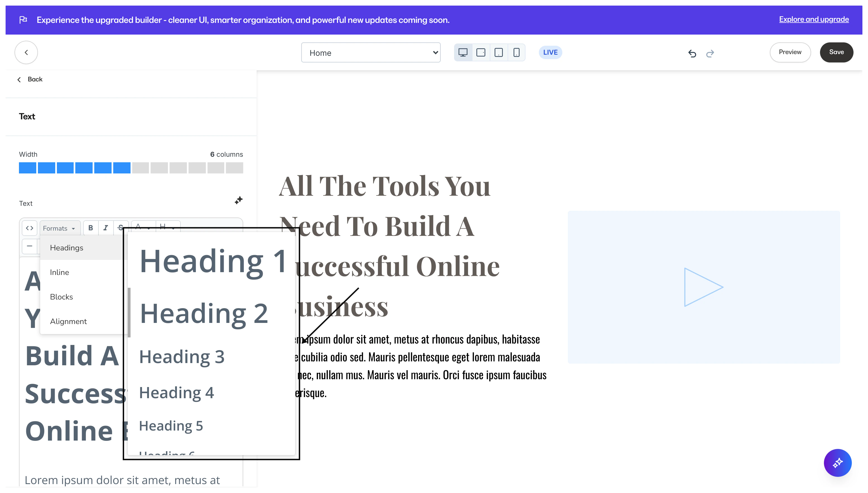Click the AI sparkle icon beside Text

click(239, 200)
